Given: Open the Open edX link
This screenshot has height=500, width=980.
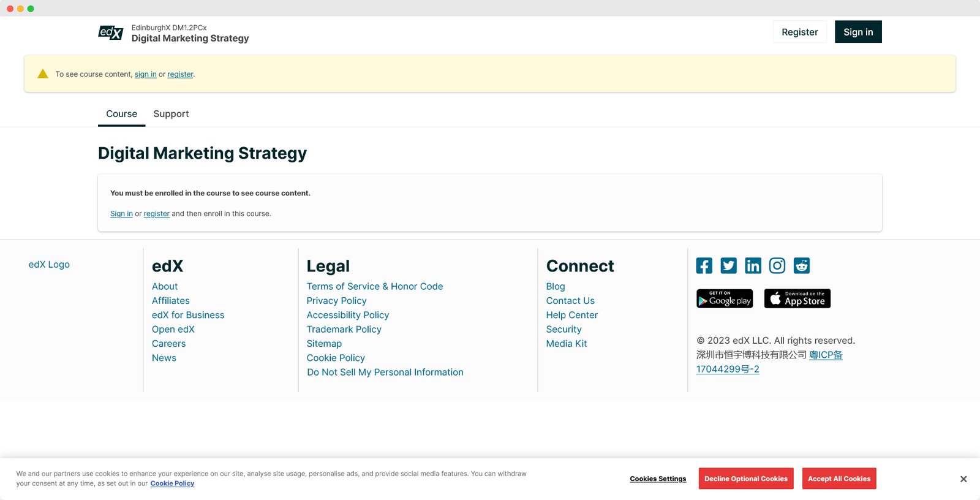Looking at the screenshot, I should point(173,329).
